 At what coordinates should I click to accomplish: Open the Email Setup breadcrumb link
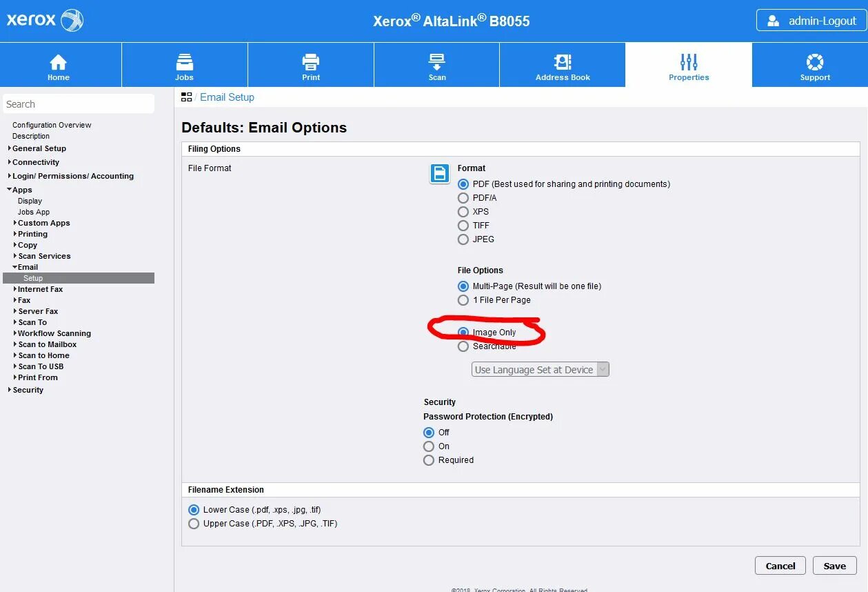point(227,97)
